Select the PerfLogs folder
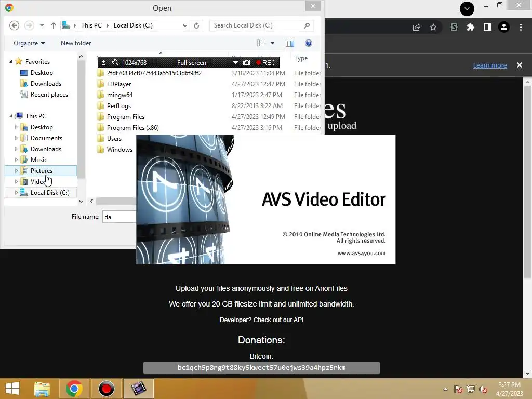 click(x=119, y=106)
